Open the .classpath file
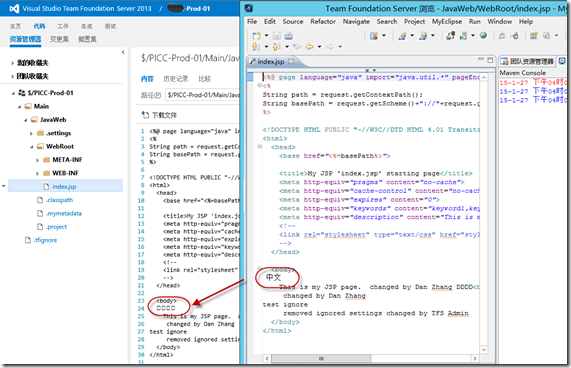The height and width of the screenshot is (368, 571). [x=59, y=200]
